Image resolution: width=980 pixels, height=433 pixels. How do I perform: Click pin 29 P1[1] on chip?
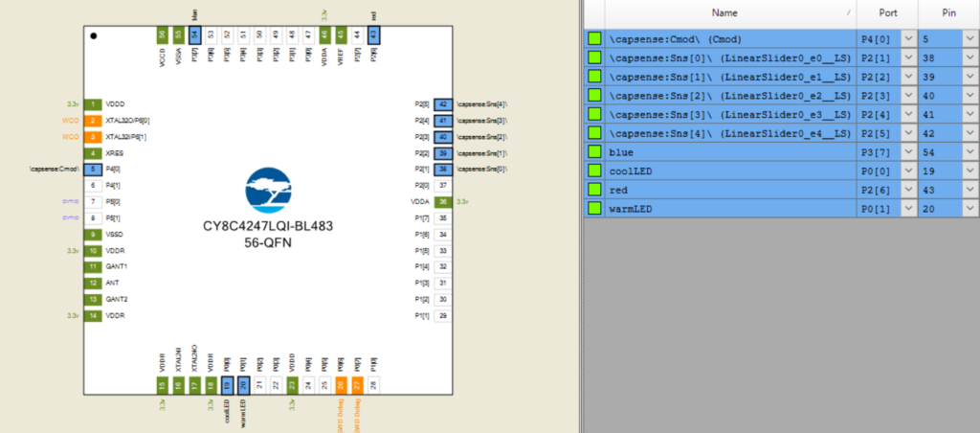pyautogui.click(x=443, y=315)
